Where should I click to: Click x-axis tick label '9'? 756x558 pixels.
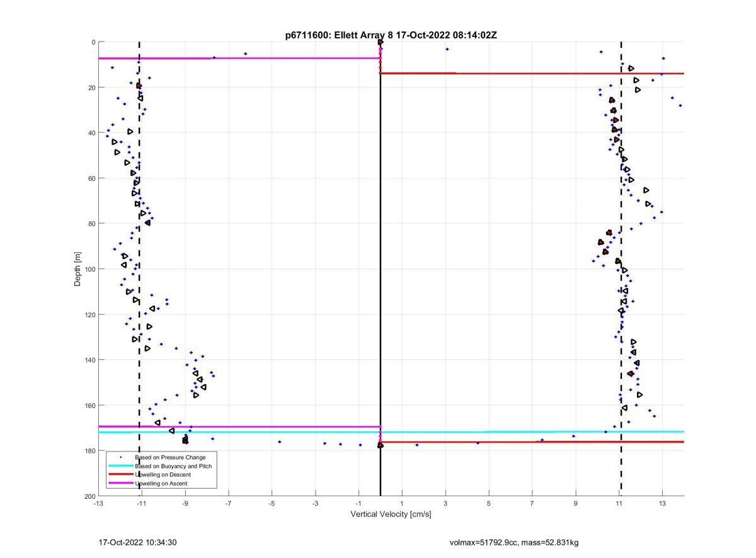(x=576, y=504)
